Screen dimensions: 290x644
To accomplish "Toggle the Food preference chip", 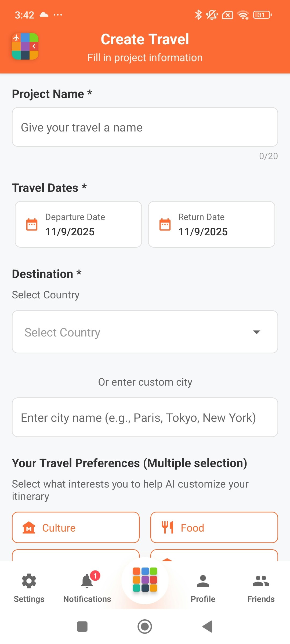I will click(x=214, y=527).
